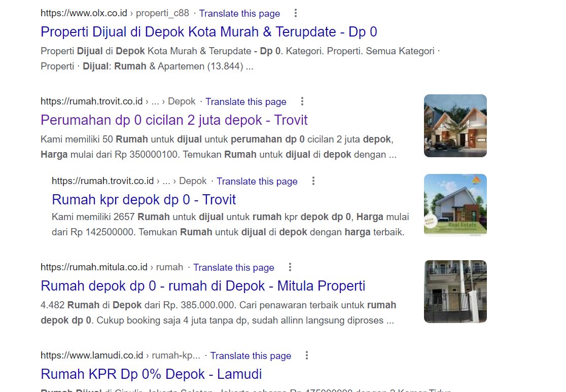Open 'Rumah kpr depok dp 0 - Trovit' link
The height and width of the screenshot is (392, 566).
tap(144, 200)
